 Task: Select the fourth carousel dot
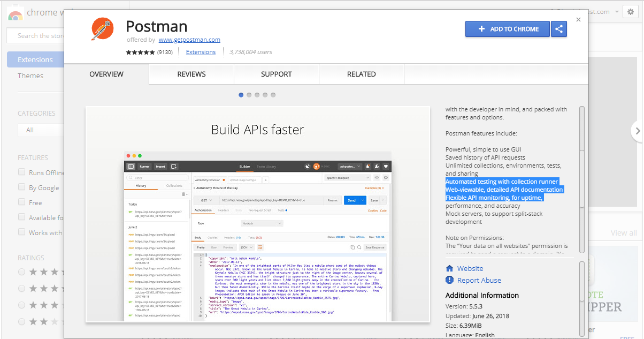pos(265,95)
